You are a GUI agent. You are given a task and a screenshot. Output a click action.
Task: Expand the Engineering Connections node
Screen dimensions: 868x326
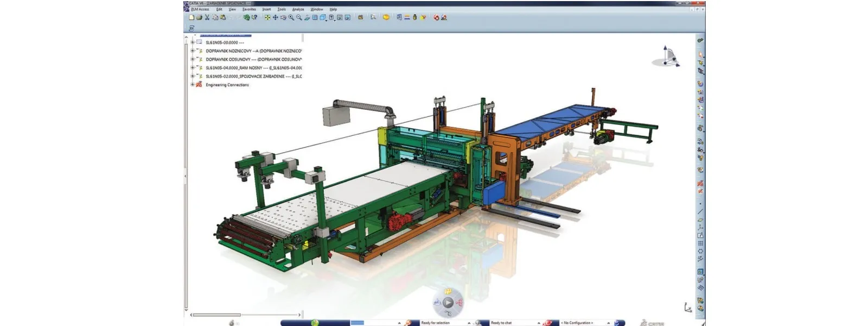click(x=192, y=85)
